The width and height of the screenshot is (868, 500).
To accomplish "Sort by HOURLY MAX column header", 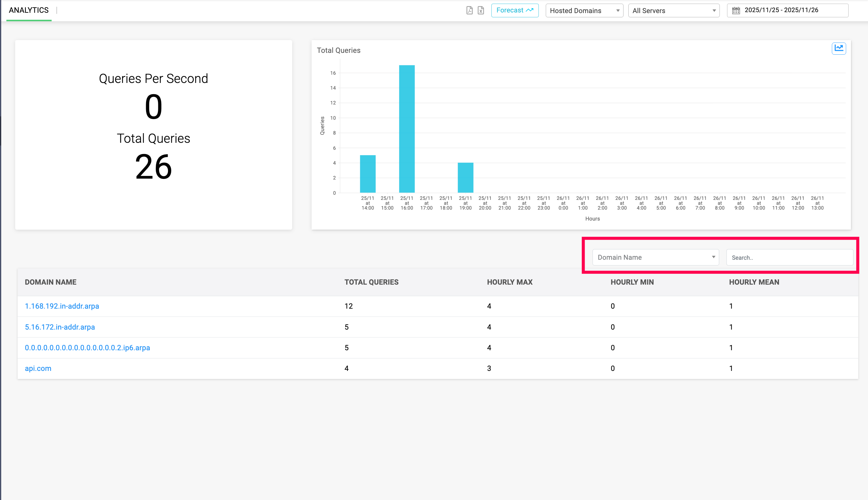I will coord(510,282).
